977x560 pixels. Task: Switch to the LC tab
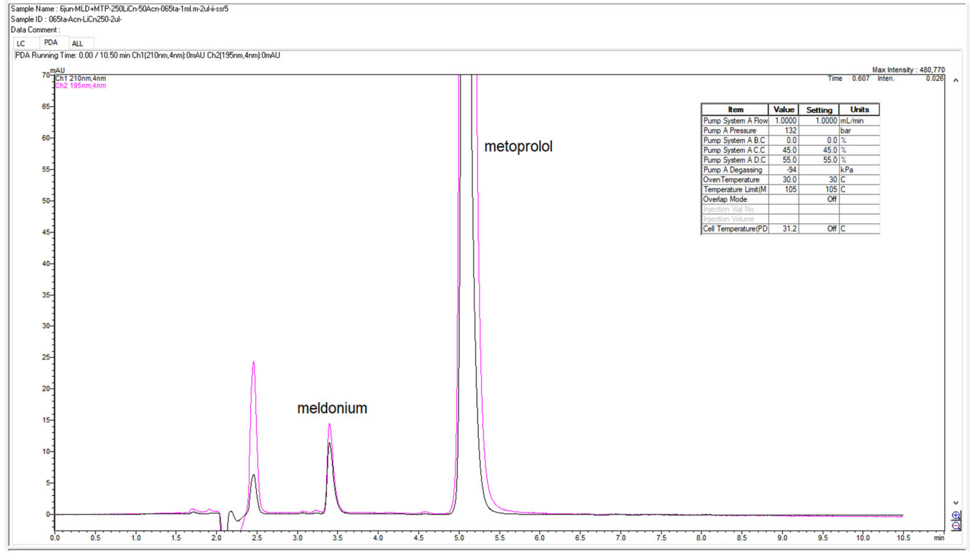coord(21,44)
